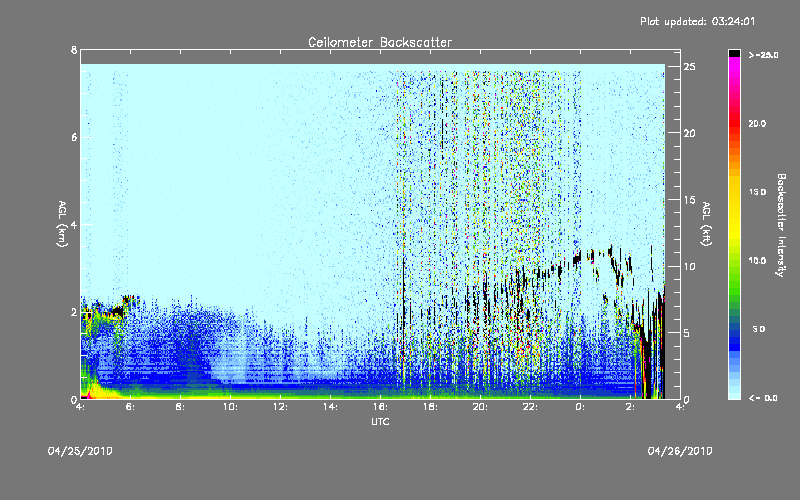The width and height of the screenshot is (800, 500).
Task: Click the 15 tick on the kft axis
Action: tap(689, 200)
